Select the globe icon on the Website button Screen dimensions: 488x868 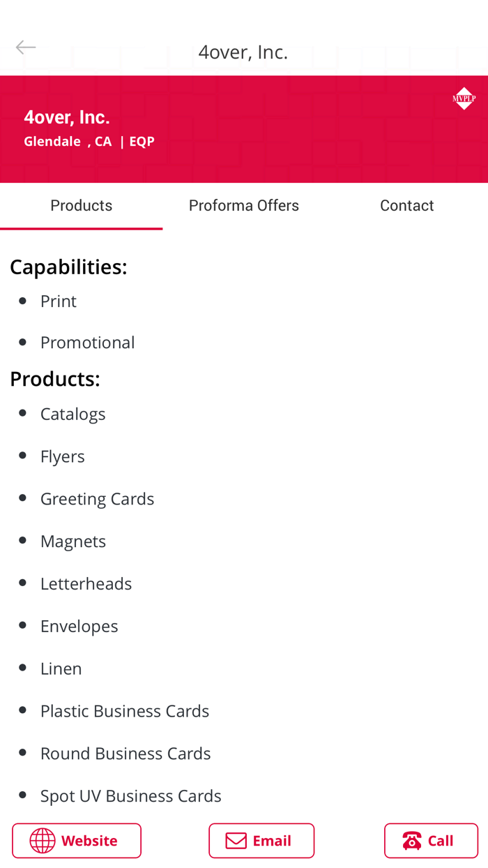click(42, 841)
